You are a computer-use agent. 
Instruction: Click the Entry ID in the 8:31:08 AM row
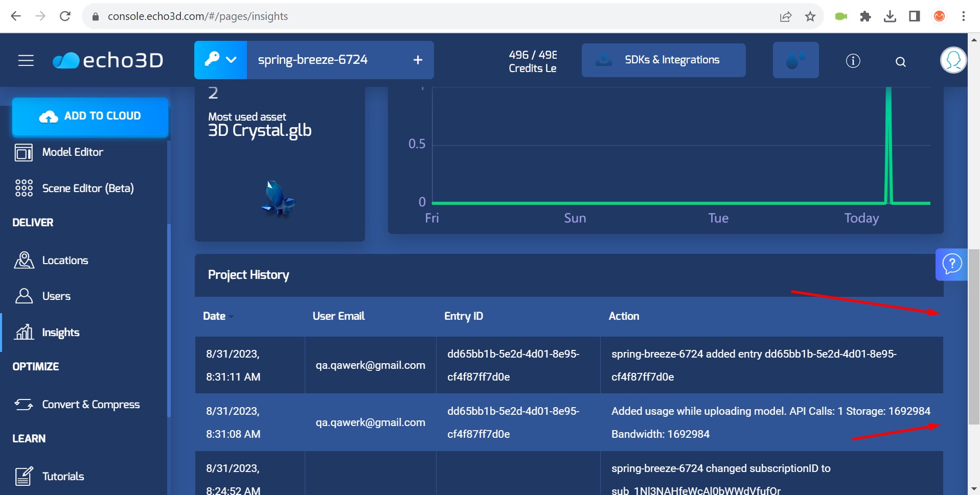(x=513, y=422)
